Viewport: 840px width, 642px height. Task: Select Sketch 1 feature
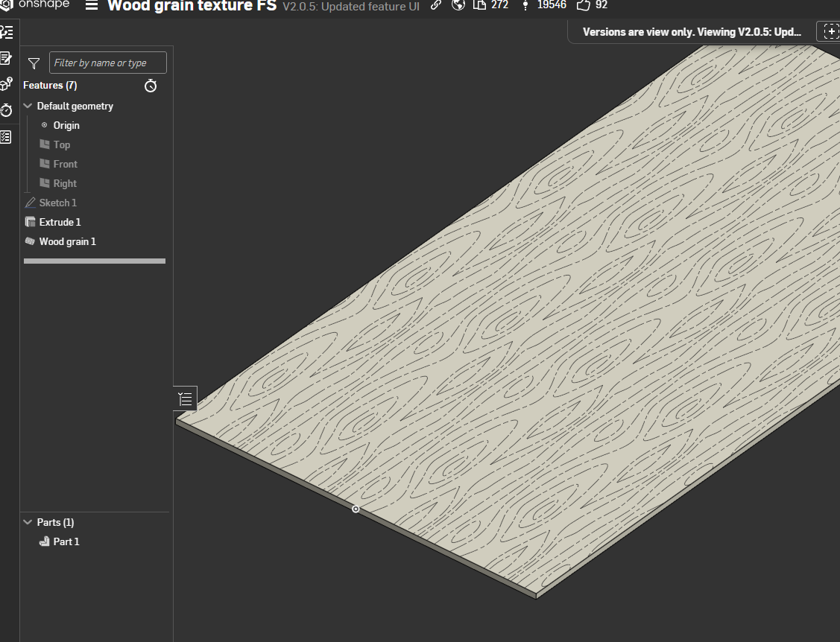point(58,203)
